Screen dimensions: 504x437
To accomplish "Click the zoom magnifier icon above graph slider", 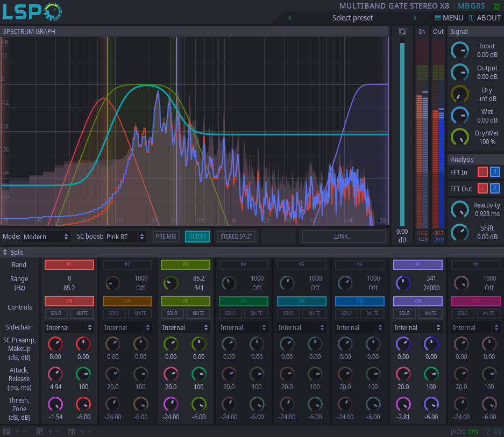I will click(402, 32).
